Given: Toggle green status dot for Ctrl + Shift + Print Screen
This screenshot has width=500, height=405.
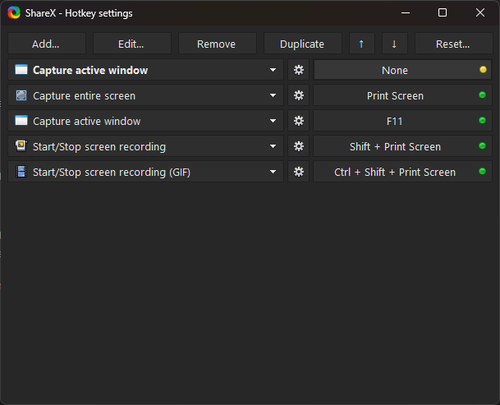Looking at the screenshot, I should coord(482,172).
